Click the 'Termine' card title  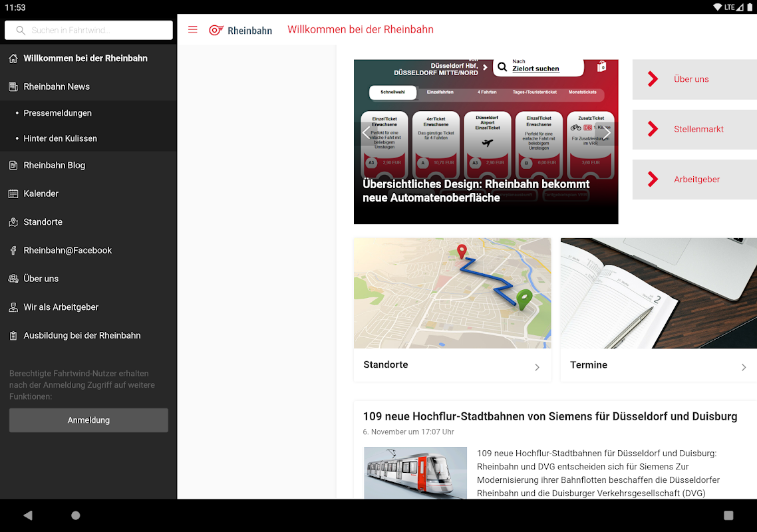tap(589, 365)
